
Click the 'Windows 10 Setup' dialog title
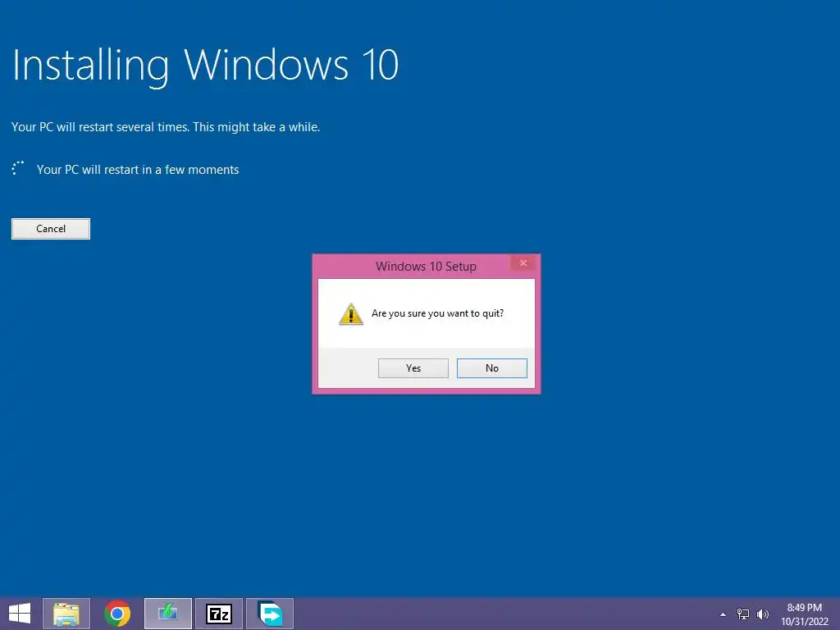click(x=426, y=267)
